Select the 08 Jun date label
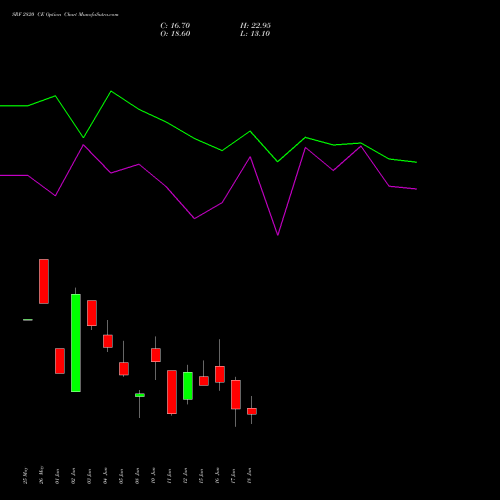 coord(138,476)
